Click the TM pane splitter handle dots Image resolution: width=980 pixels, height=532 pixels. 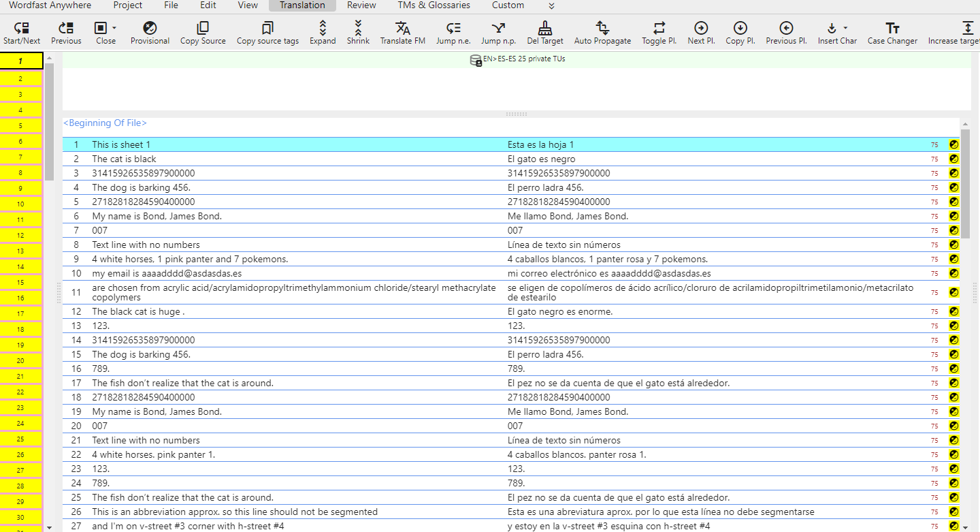click(x=517, y=114)
